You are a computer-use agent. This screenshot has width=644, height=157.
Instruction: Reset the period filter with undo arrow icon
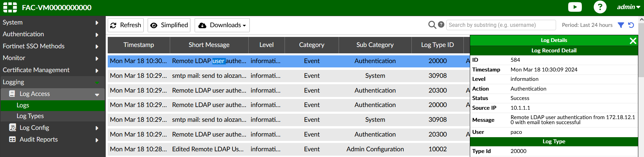[631, 25]
